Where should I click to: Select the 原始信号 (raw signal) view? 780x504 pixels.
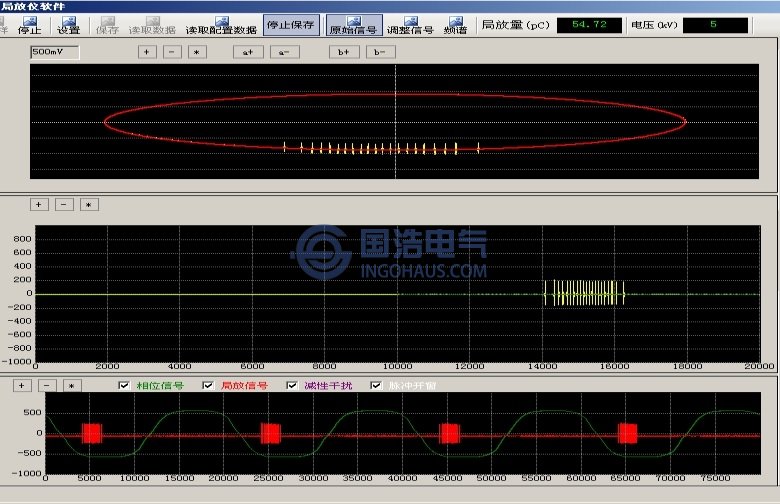point(353,25)
